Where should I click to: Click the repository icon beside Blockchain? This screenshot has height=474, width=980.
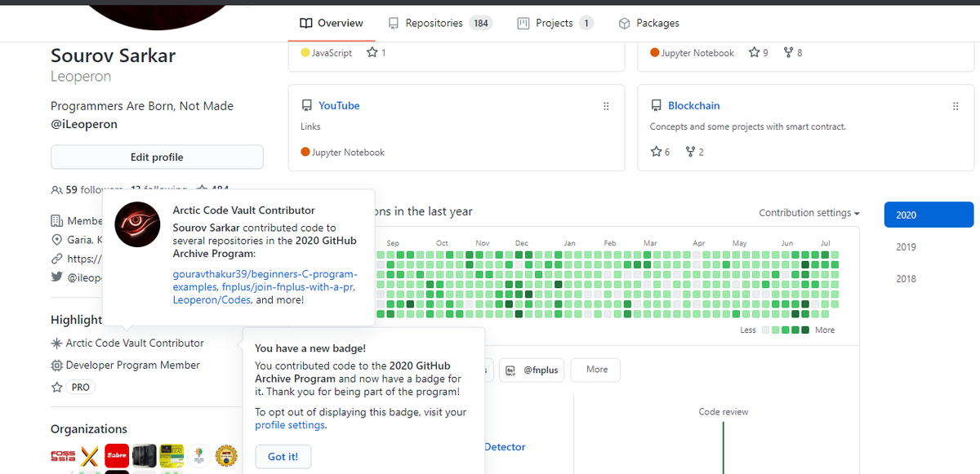tap(656, 106)
